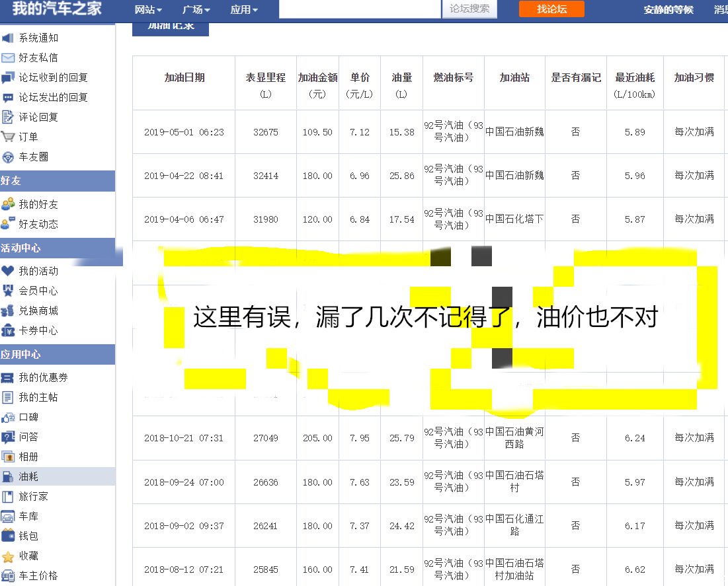Go to 兑换商城 in sidebar
The height and width of the screenshot is (586, 728).
tap(38, 311)
